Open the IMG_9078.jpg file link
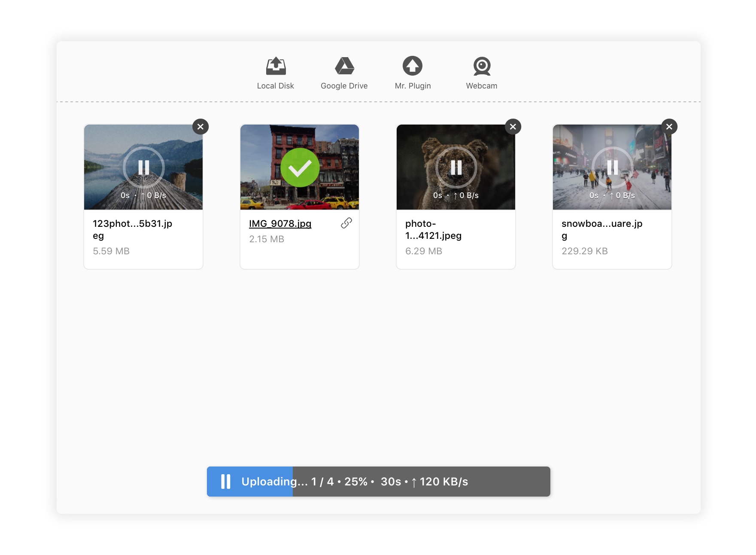Viewport: 756px width, 555px height. (x=280, y=223)
